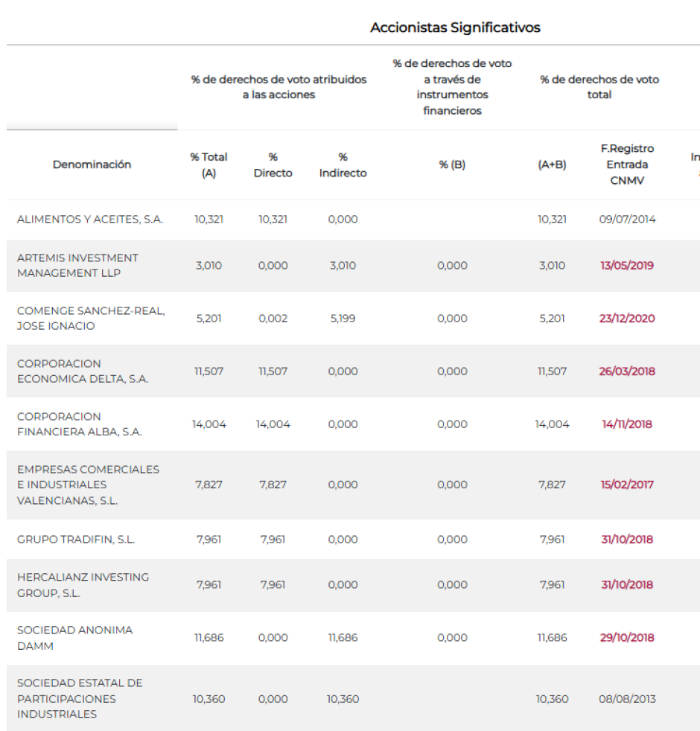Viewport: 700px width, 731px height.
Task: Select CORPORACION FINANCIERA ALBA, S.A. name cell
Action: coord(79,424)
